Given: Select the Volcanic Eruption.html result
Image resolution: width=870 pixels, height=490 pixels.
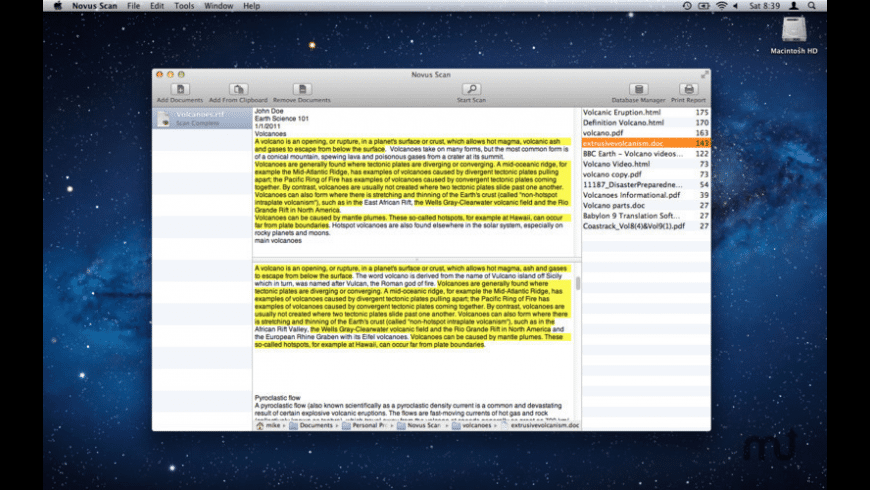Looking at the screenshot, I should (646, 112).
